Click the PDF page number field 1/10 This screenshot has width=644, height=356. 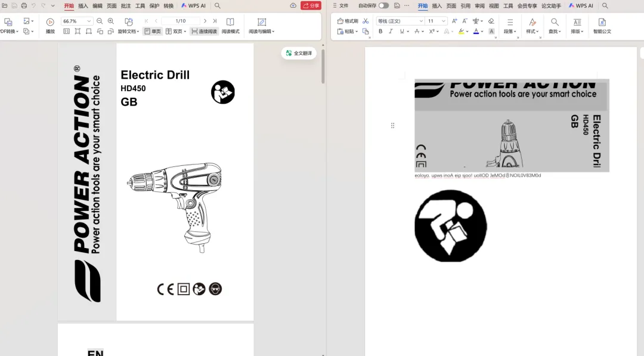pos(180,21)
